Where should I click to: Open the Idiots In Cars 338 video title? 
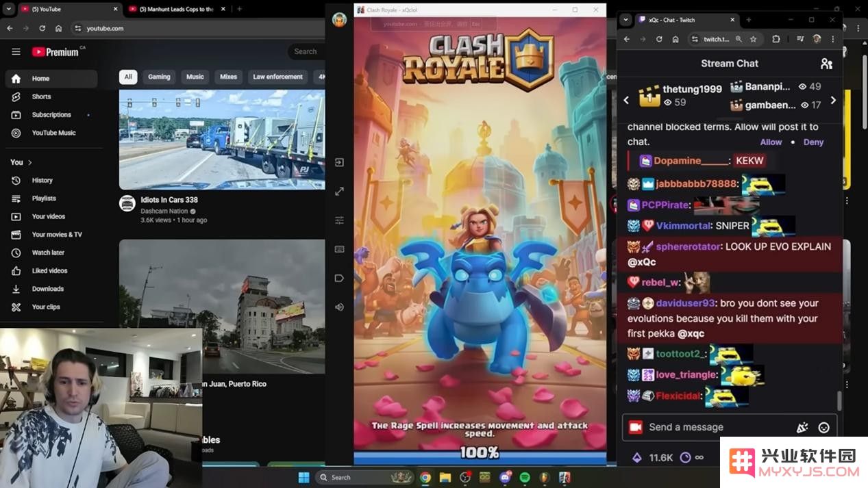[x=169, y=200]
